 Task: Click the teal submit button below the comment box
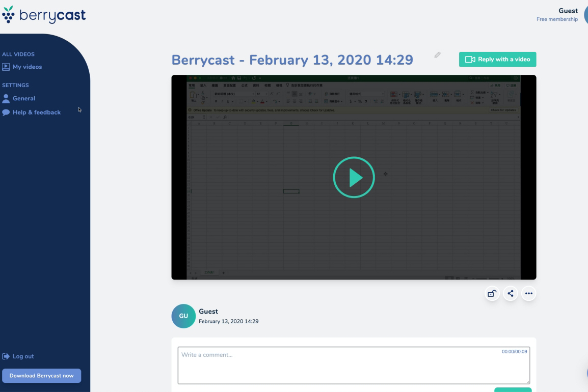tap(513, 389)
